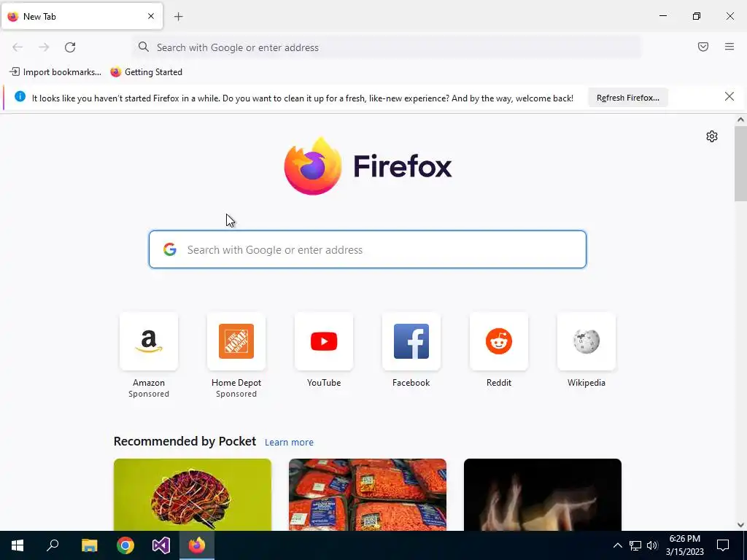Open the Getting Started bookmark
747x560 pixels.
coord(146,72)
